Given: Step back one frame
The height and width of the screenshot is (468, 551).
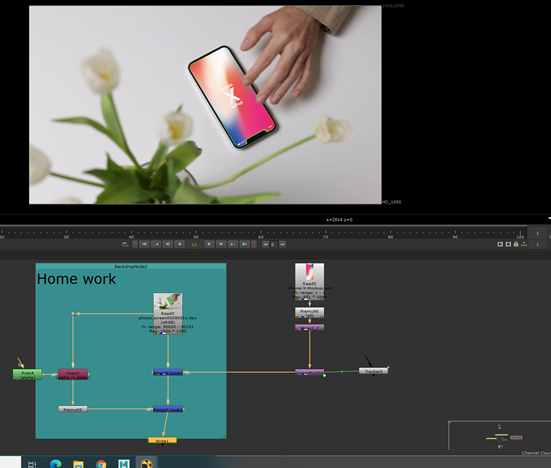Looking at the screenshot, I should [x=168, y=244].
